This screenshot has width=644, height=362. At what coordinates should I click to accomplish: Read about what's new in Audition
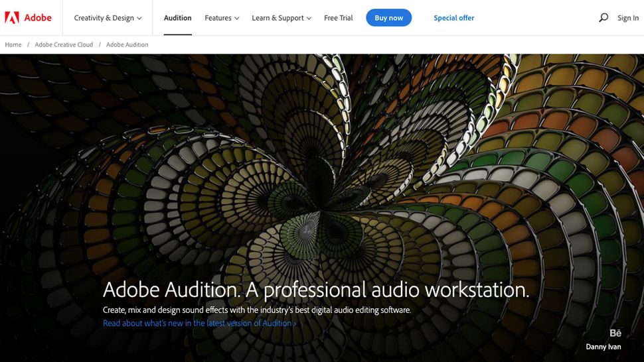tap(199, 324)
